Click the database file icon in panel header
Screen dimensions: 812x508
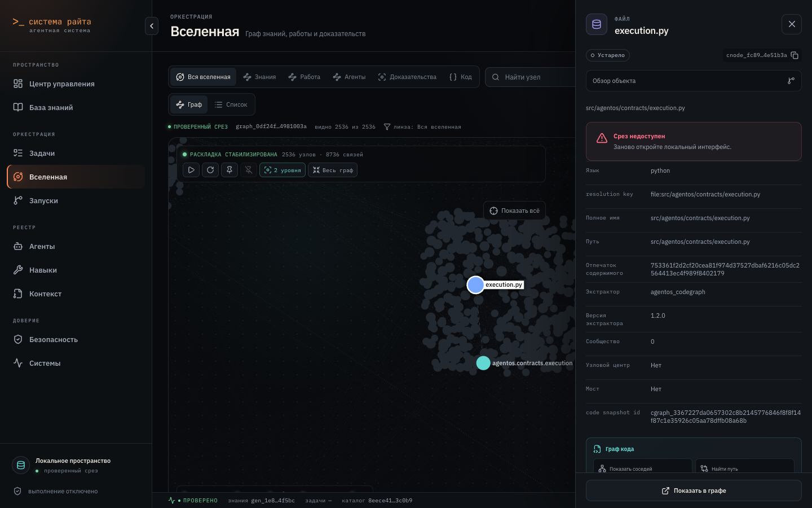(x=597, y=24)
